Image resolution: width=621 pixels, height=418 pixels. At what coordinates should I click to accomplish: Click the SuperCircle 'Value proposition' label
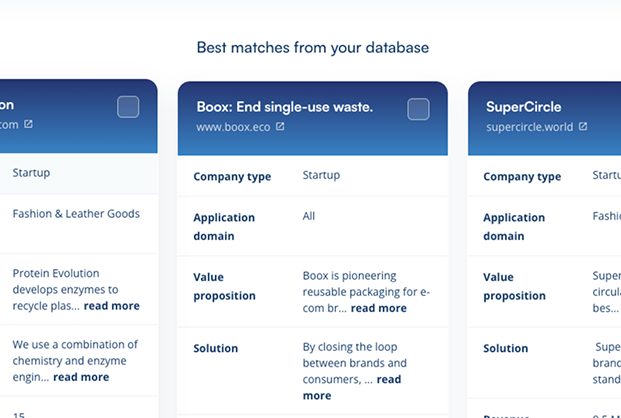(514, 286)
